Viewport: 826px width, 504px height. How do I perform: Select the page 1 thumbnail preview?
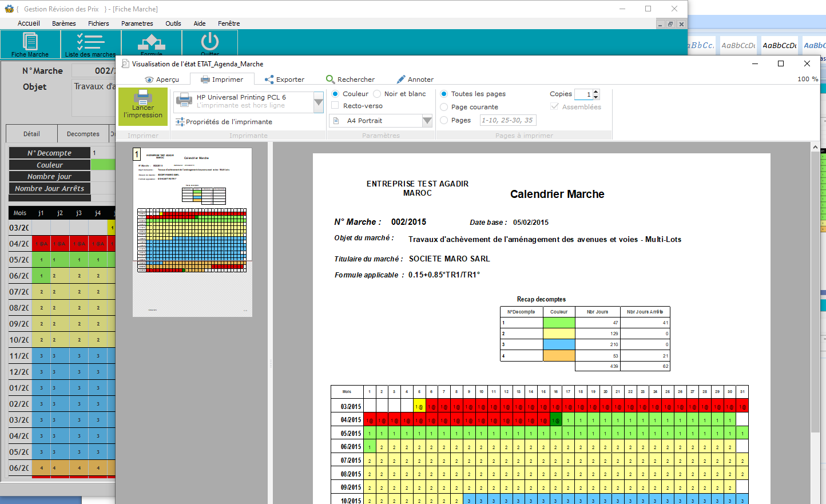pos(192,232)
